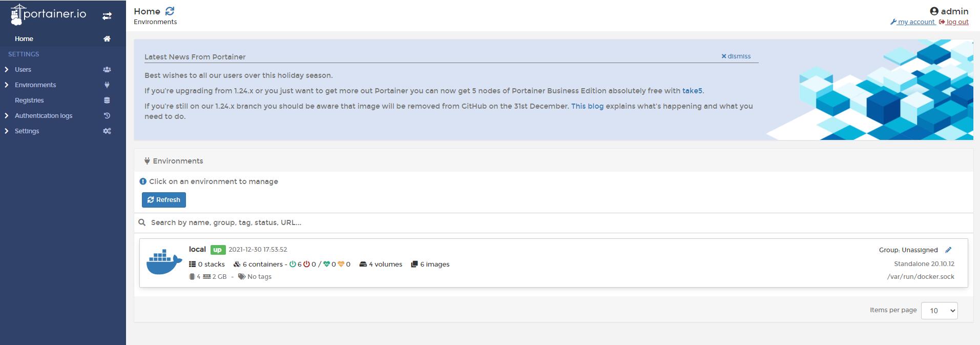Click the refresh icon beside Home title
Viewport: 980px width, 345px height.
point(170,11)
